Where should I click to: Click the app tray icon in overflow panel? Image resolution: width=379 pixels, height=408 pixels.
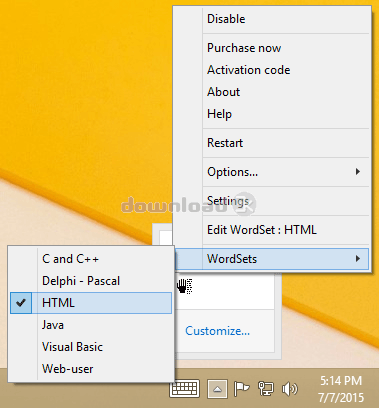coord(185,286)
